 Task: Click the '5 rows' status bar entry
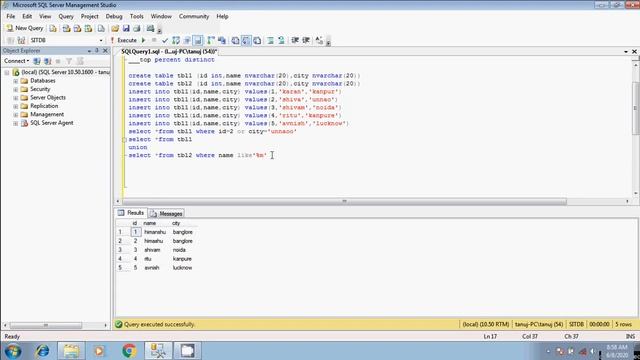pyautogui.click(x=623, y=324)
